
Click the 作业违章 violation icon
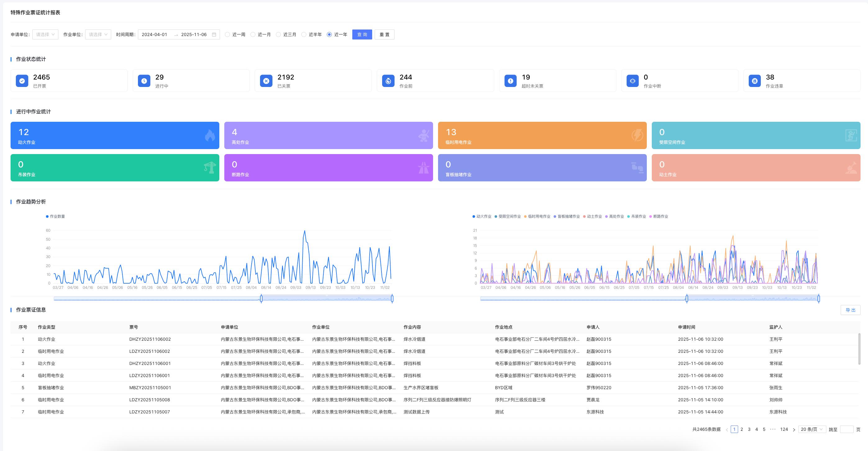point(754,81)
